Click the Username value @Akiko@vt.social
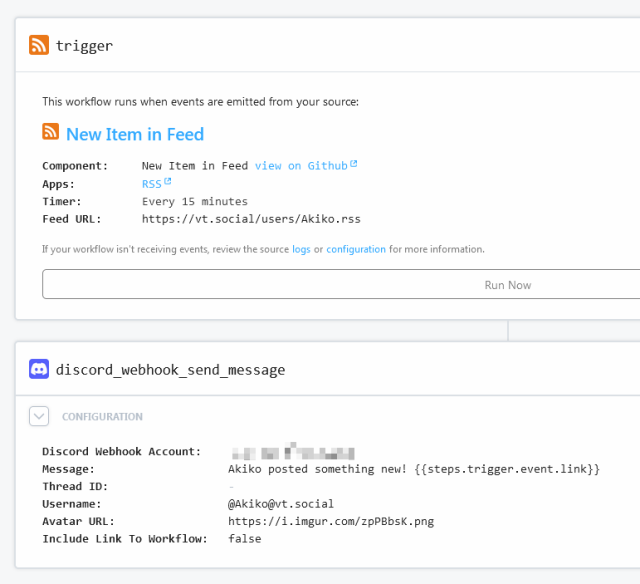The image size is (640, 584). (280, 504)
